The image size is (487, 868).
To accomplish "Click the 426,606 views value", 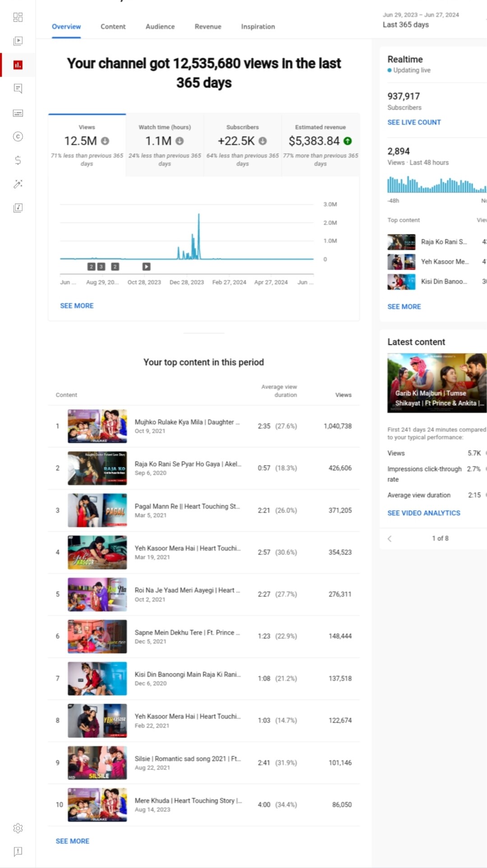I will [x=340, y=468].
